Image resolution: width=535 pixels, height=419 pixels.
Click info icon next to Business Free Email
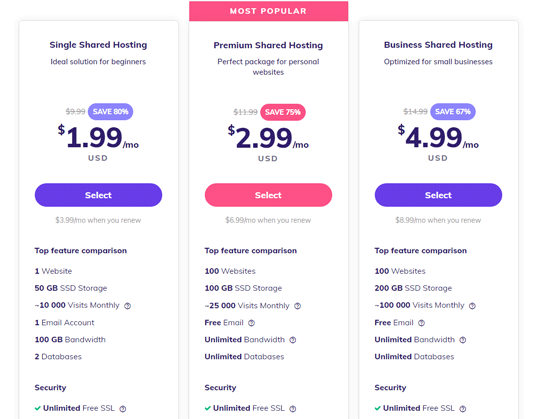point(421,323)
